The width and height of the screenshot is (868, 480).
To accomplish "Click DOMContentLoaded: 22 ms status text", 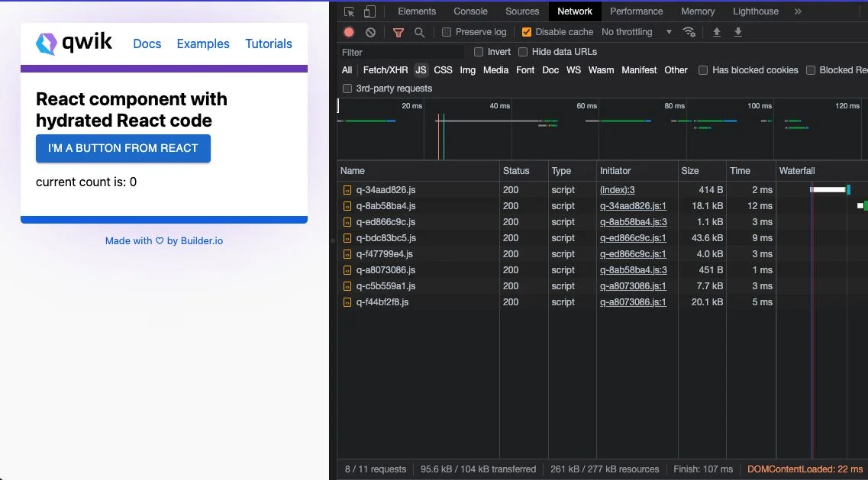I will (x=805, y=469).
